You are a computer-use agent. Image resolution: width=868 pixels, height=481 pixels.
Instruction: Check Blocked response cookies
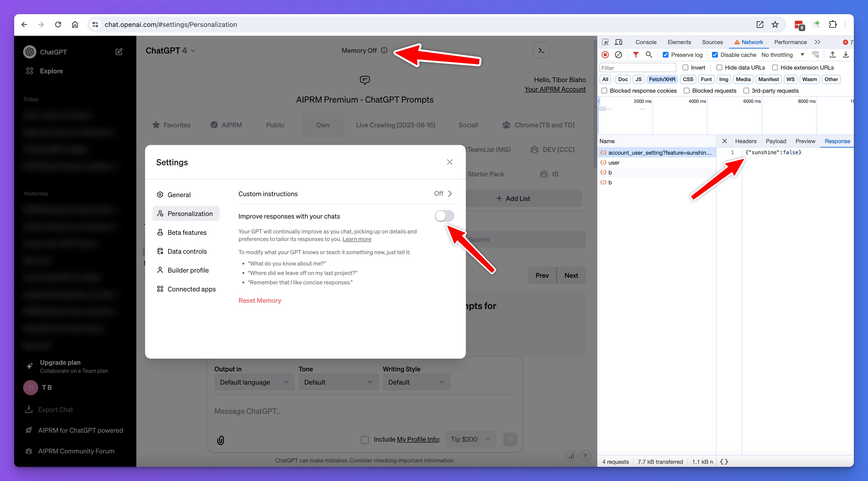click(604, 91)
